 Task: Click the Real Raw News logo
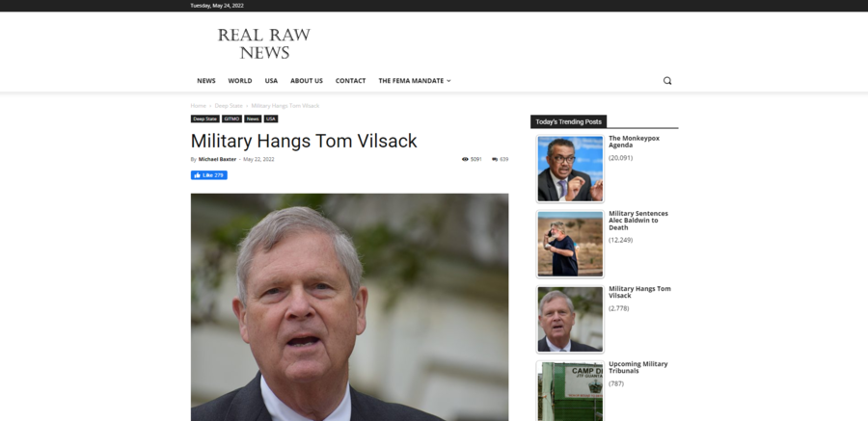[264, 43]
